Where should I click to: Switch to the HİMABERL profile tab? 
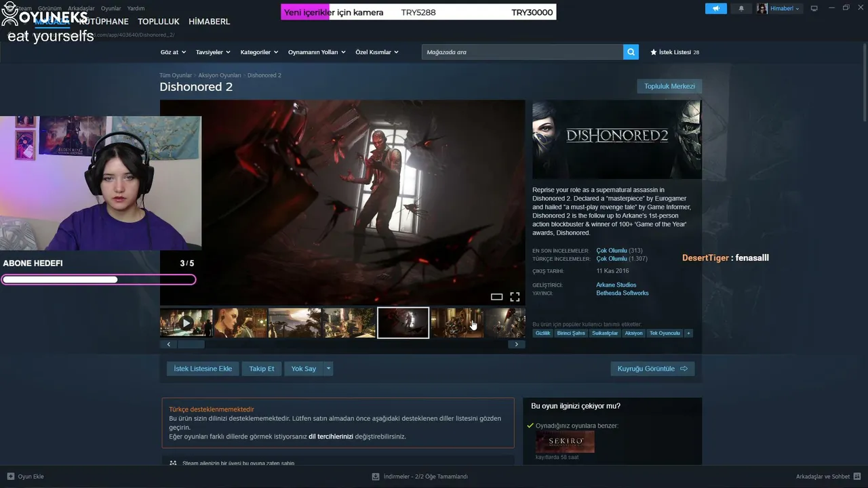coord(210,22)
